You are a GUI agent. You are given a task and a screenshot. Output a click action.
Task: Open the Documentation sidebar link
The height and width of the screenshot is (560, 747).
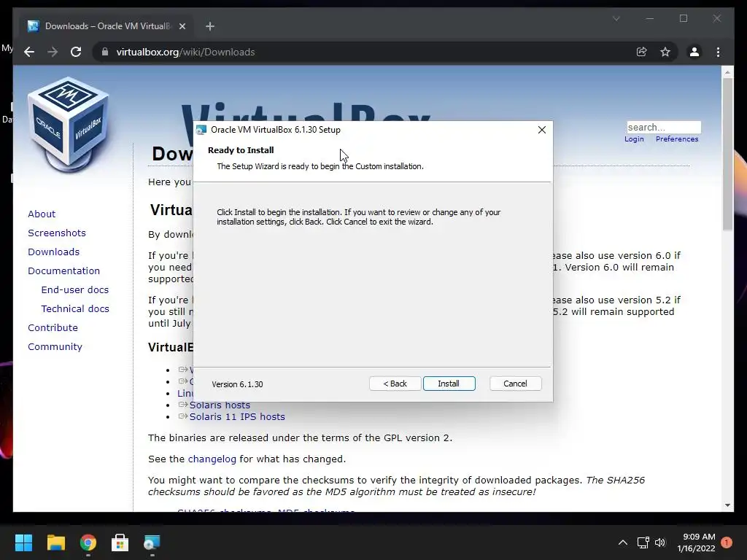64,271
